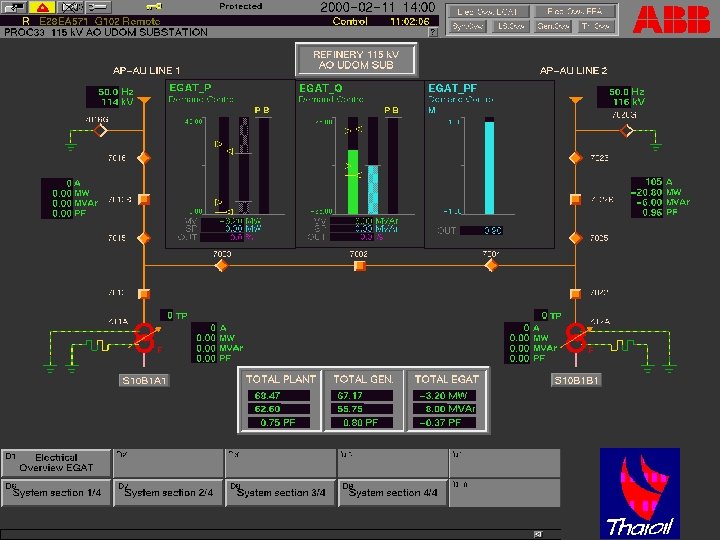This screenshot has width=720, height=540.
Task: Click the golden key authority icon
Action: [154, 6]
